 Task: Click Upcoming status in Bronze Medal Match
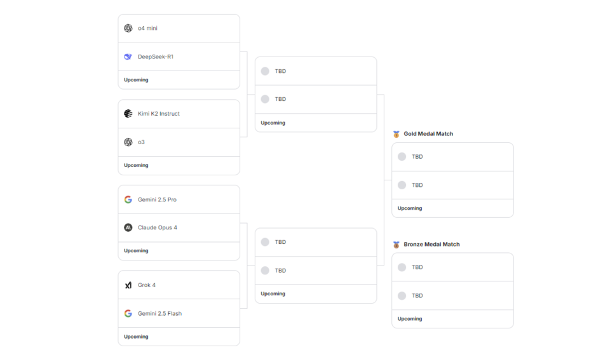point(410,319)
